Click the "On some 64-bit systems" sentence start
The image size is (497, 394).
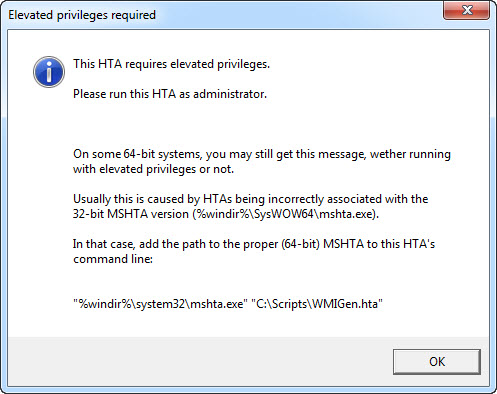[x=137, y=154]
